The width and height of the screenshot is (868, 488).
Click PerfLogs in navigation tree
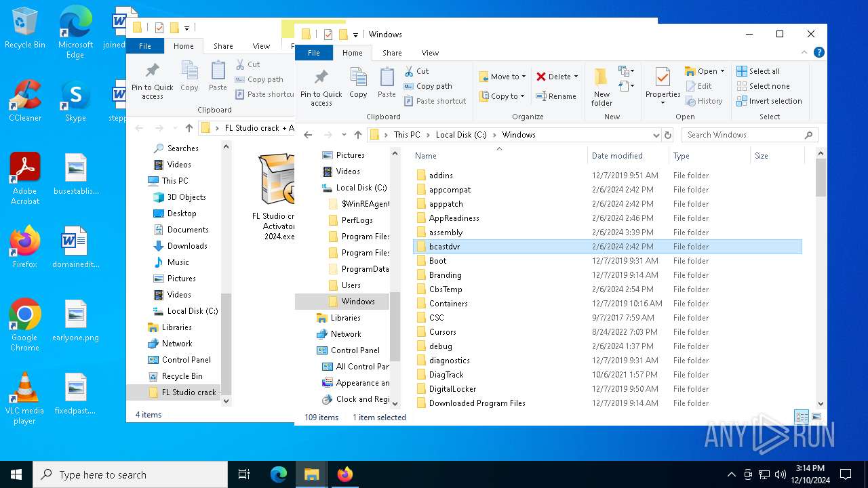click(357, 220)
